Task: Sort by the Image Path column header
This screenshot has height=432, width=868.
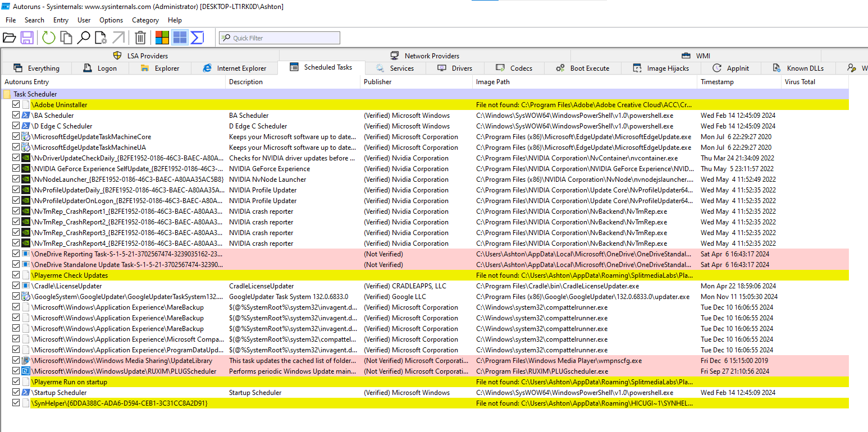Action: point(586,82)
